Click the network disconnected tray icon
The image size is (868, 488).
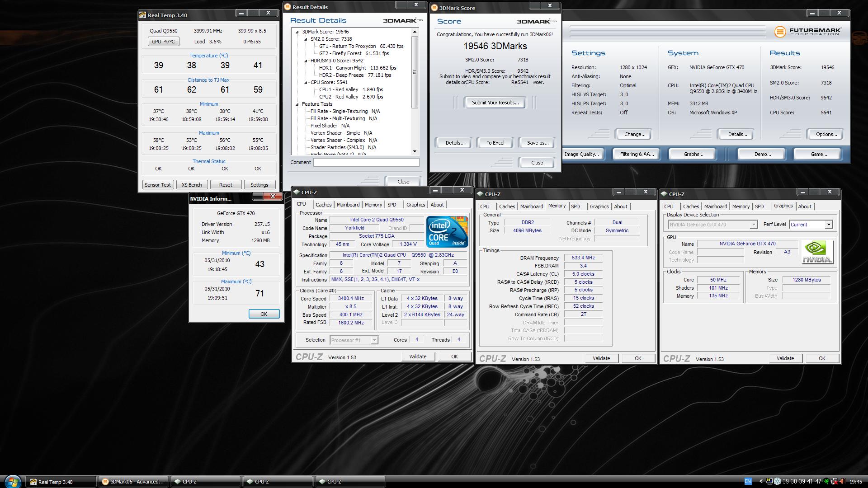(835, 481)
